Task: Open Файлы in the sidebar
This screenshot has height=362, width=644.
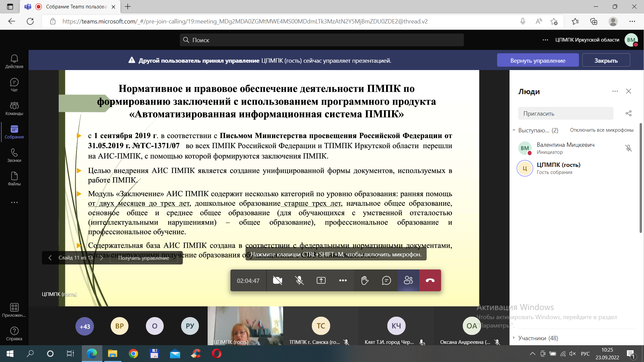Action: [14, 179]
